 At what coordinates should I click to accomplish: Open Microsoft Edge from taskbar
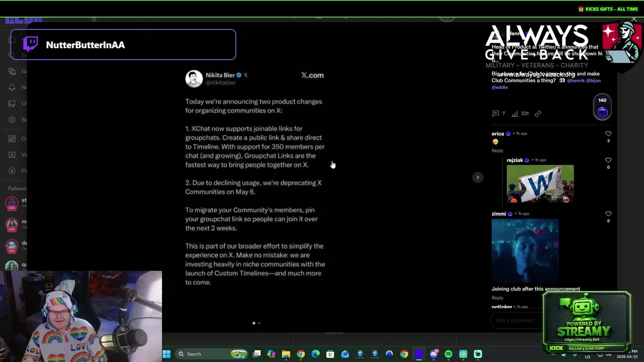pyautogui.click(x=315, y=354)
